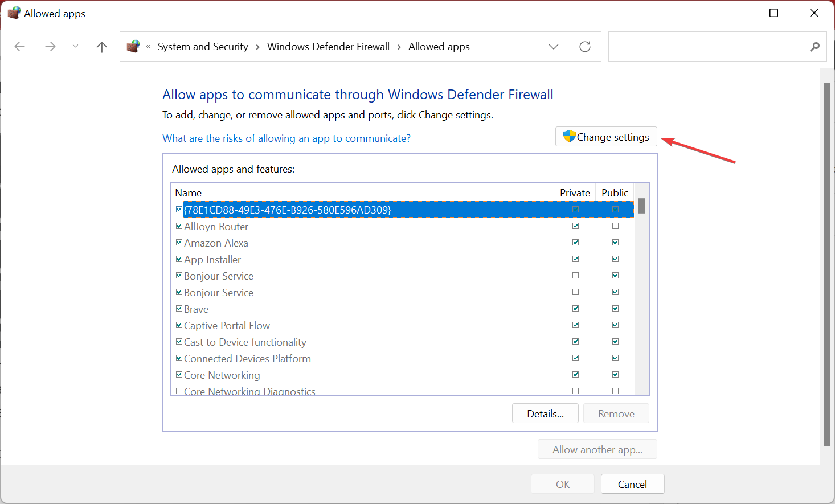
Task: Click the Cancel button
Action: [632, 485]
